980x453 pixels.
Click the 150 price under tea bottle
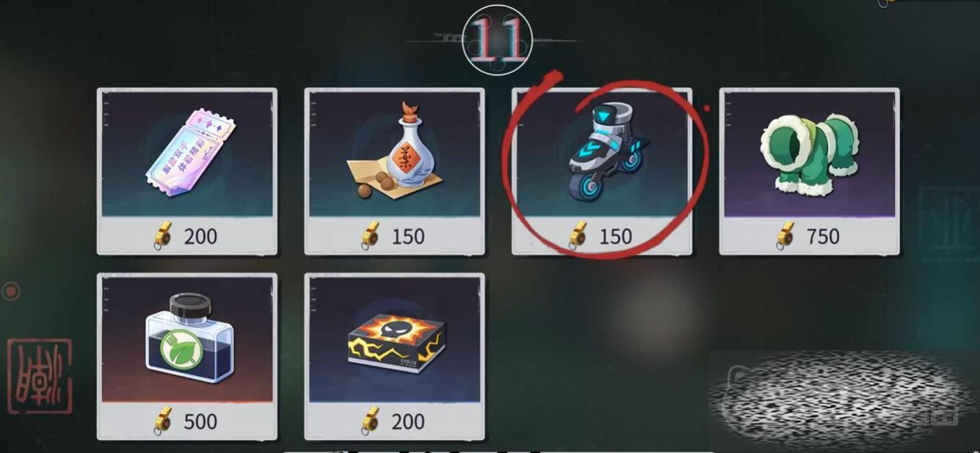408,236
